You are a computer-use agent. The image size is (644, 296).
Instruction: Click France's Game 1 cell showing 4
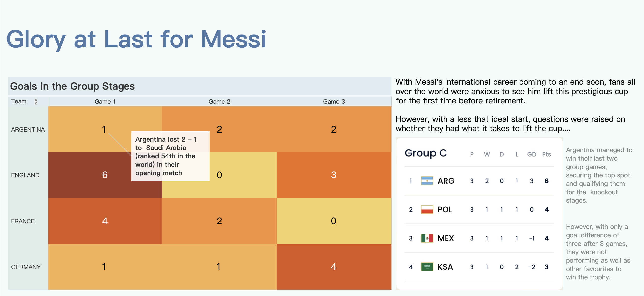105,221
